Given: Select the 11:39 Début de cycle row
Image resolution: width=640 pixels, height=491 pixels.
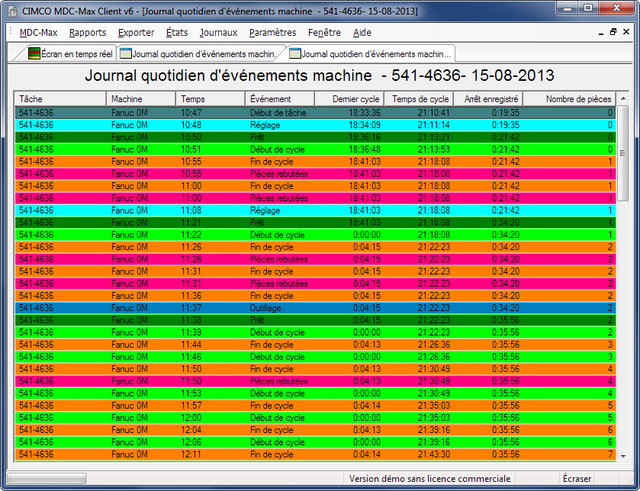Looking at the screenshot, I should pos(315,332).
